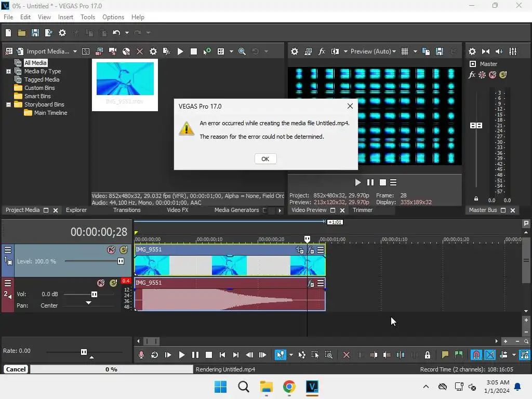The image size is (532, 399).
Task: Open the Media Generators tab
Action: click(236, 210)
